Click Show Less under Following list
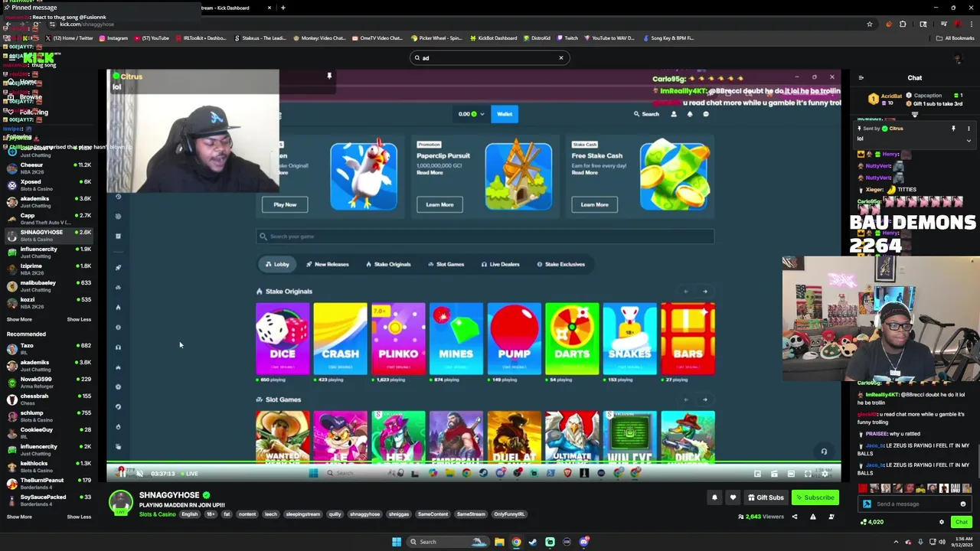This screenshot has height=551, width=980. coord(79,319)
